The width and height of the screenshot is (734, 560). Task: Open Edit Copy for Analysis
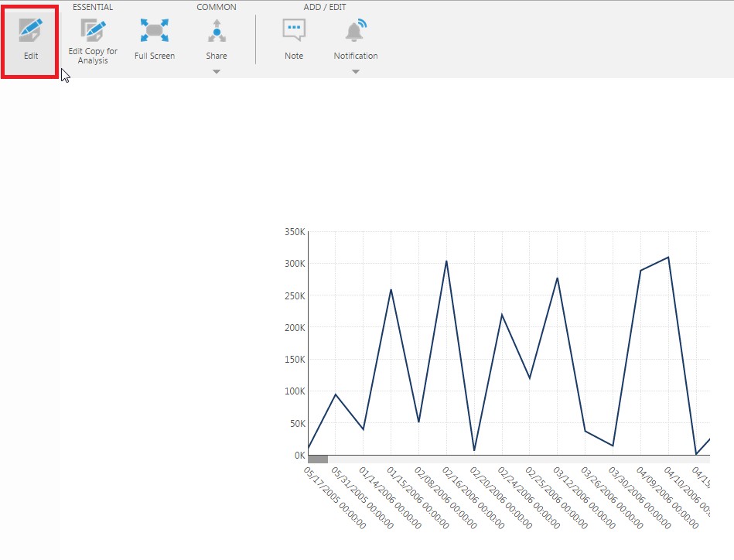tap(93, 31)
